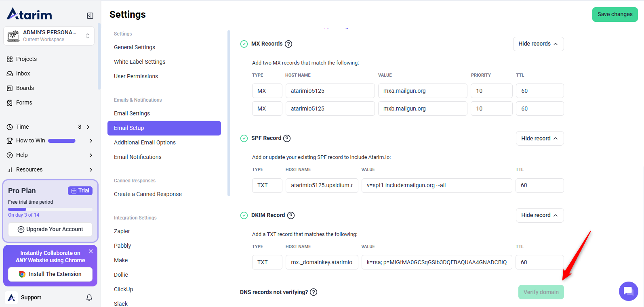Viewport: 644px width, 307px height.
Task: Open the Atarim logo home
Action: point(29,15)
